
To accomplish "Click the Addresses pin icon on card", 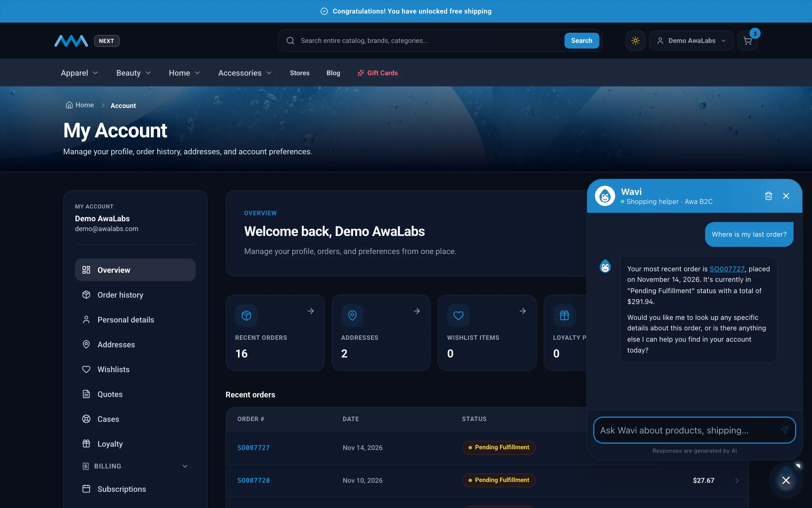I will [x=352, y=315].
